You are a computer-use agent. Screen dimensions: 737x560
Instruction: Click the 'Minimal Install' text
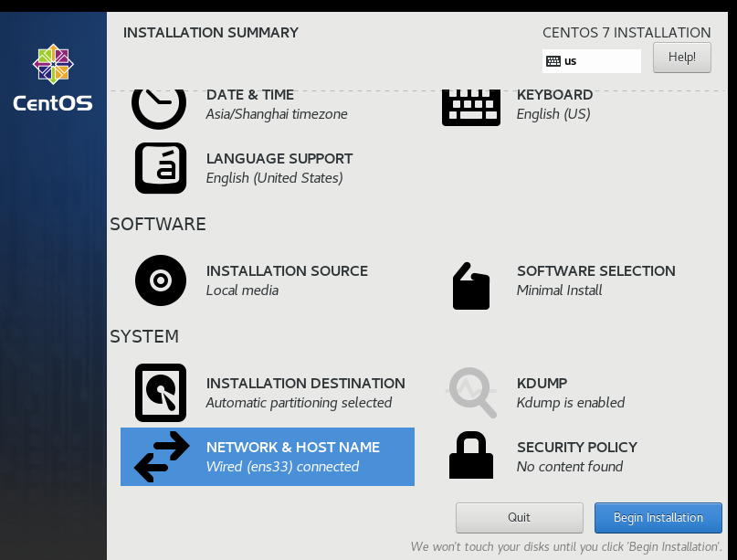(559, 291)
